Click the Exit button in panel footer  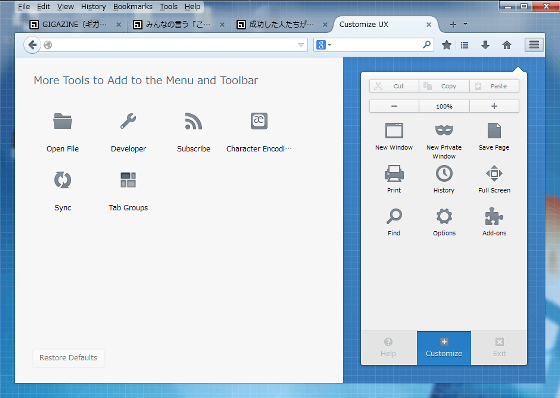pos(499,348)
